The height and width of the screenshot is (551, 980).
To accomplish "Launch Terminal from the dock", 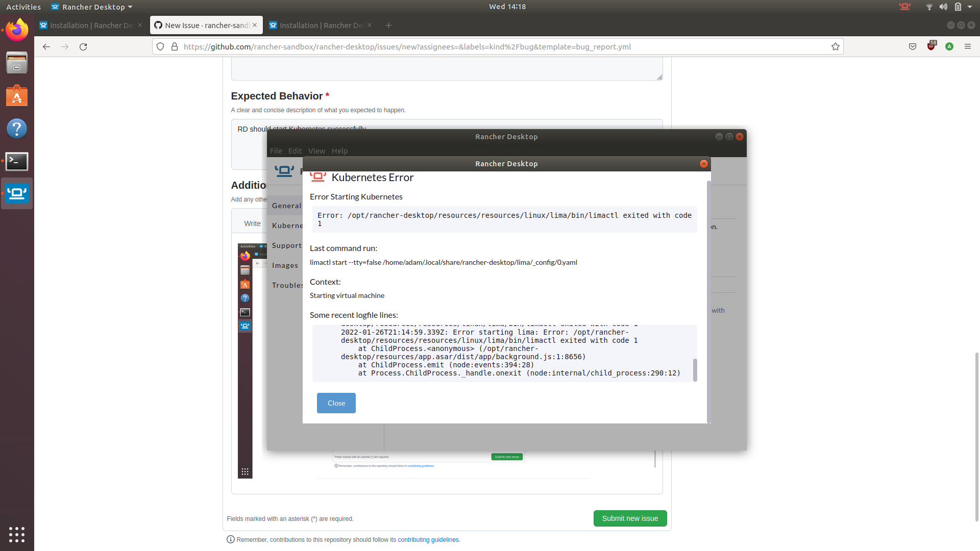I will click(x=17, y=161).
